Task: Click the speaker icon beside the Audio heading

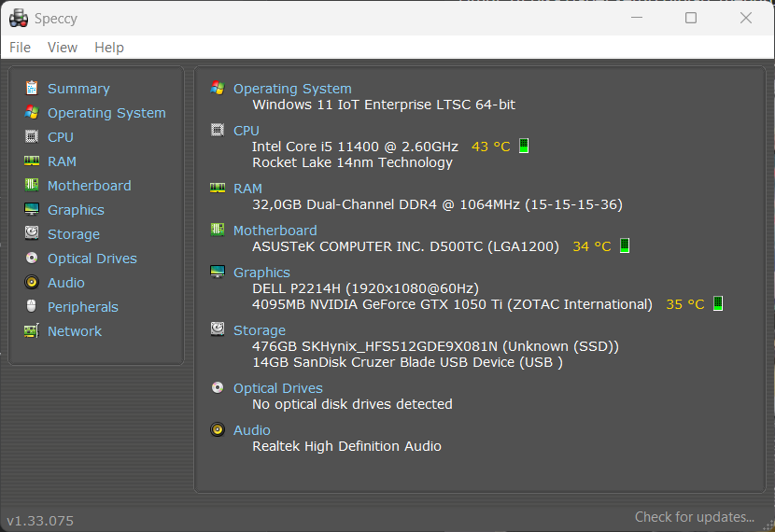Action: pyautogui.click(x=218, y=429)
